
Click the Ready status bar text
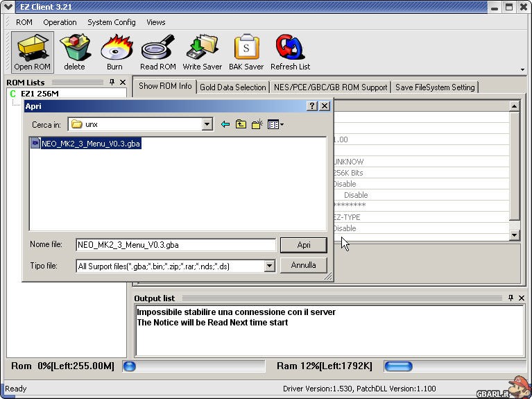[16, 389]
